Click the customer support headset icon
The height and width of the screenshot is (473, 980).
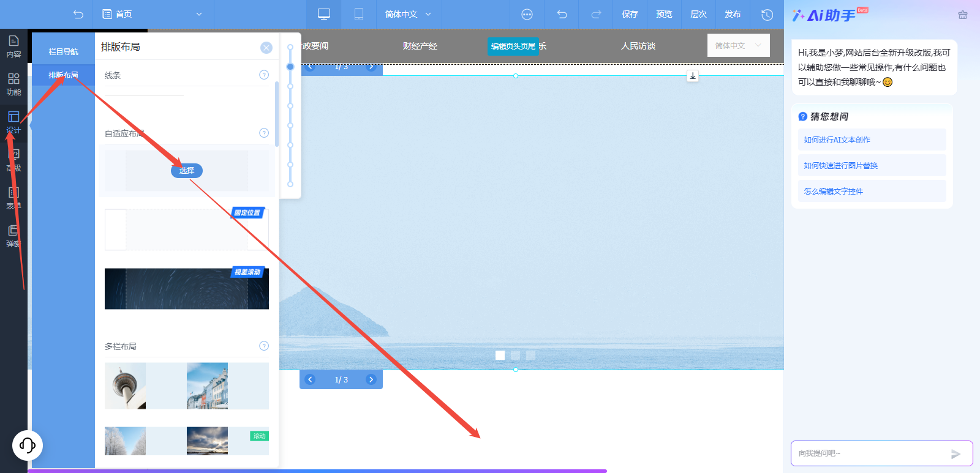28,445
